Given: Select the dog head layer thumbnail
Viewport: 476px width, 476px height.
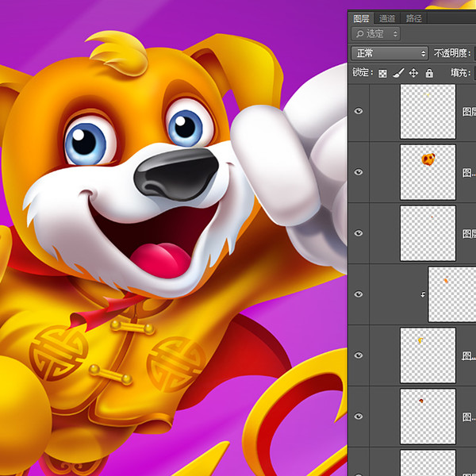Looking at the screenshot, I should (x=428, y=172).
